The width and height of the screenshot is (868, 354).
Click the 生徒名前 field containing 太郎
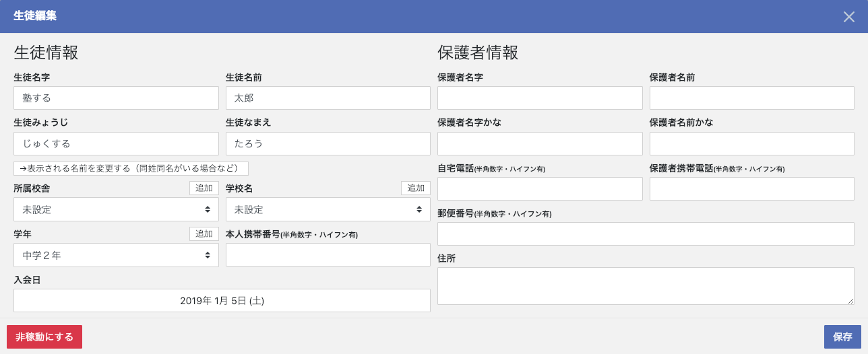pyautogui.click(x=328, y=98)
